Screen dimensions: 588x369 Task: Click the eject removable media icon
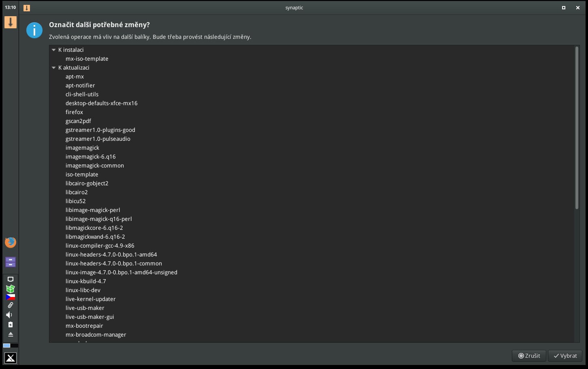(11, 334)
